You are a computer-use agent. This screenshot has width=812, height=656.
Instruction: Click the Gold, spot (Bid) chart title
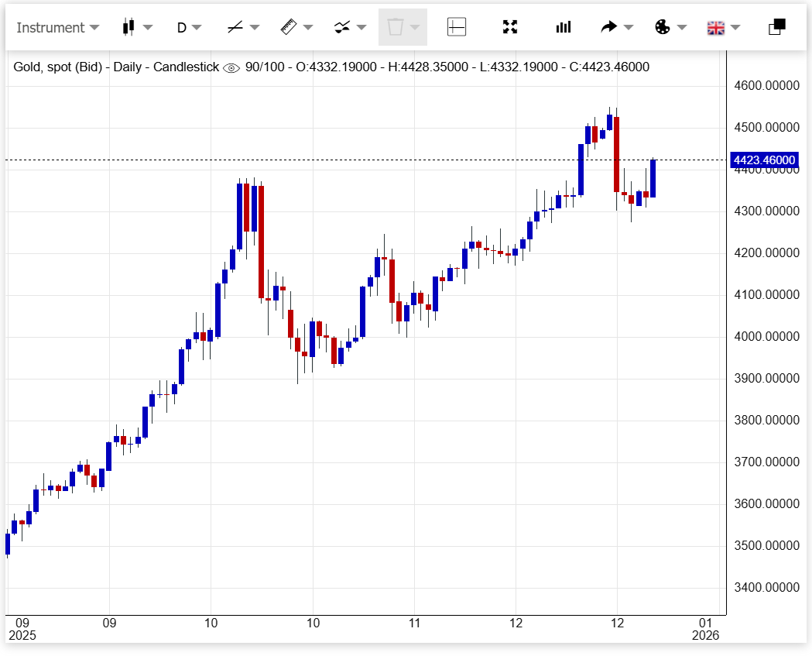[x=60, y=67]
